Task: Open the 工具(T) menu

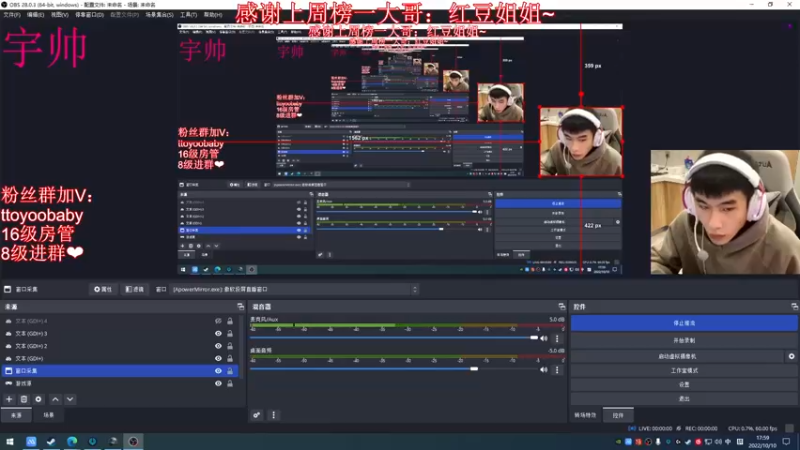Action: [x=188, y=15]
